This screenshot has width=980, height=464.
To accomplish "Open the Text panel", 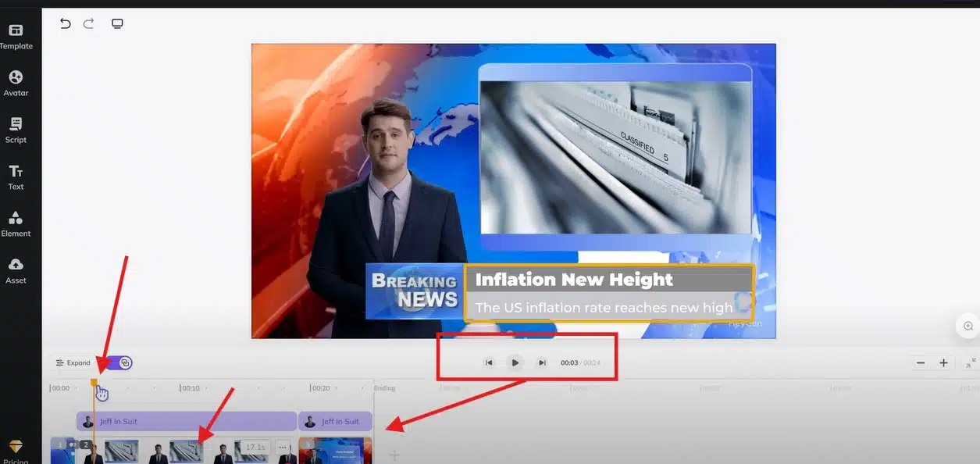I will tap(16, 176).
